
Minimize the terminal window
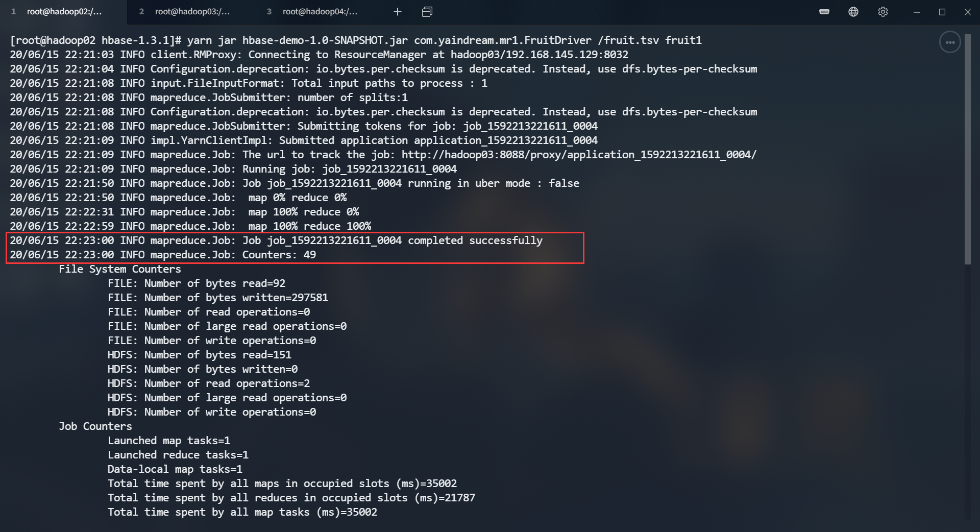917,12
